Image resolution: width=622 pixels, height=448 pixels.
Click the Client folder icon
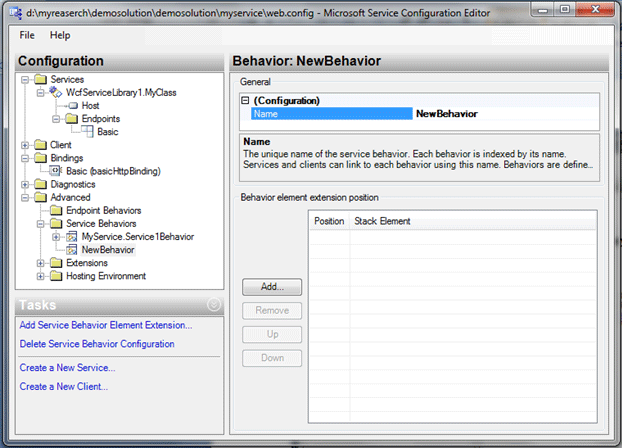tap(40, 145)
